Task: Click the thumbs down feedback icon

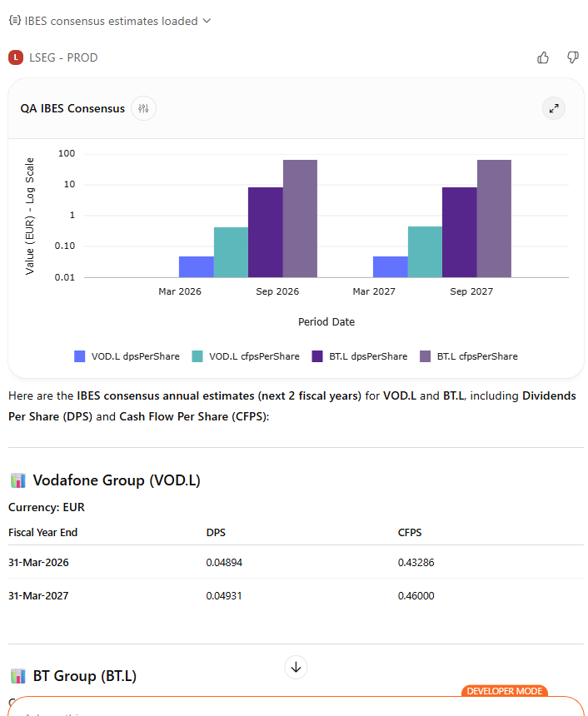Action: coord(573,57)
